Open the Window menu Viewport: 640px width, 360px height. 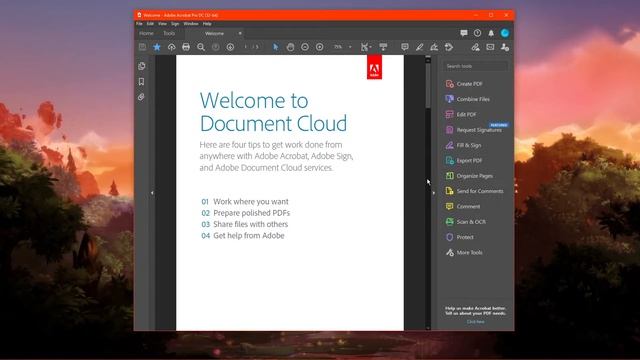pyautogui.click(x=191, y=24)
